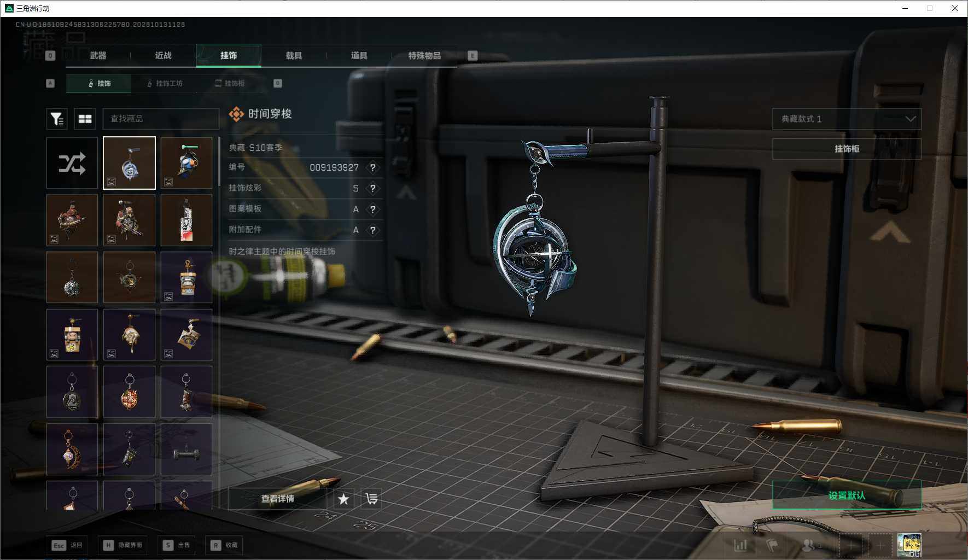
Task: Open the 挂饰工坊 sub-tab
Action: coord(165,83)
